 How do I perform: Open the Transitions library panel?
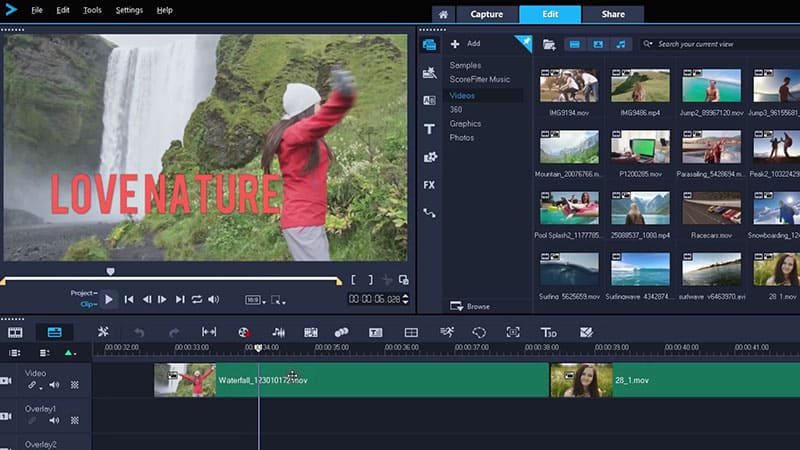[429, 101]
